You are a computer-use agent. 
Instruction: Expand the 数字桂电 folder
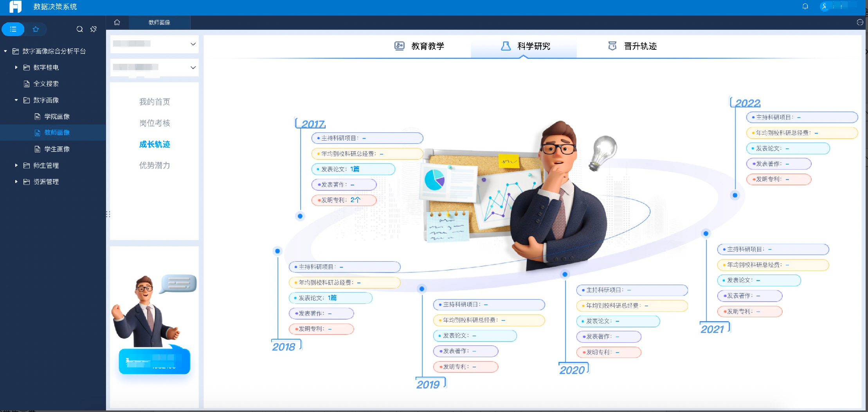tap(16, 67)
